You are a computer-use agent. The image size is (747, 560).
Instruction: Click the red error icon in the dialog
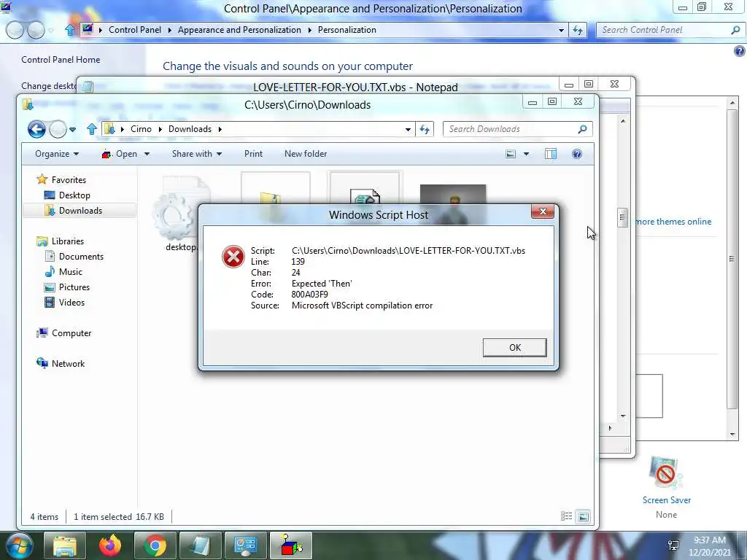click(x=233, y=257)
